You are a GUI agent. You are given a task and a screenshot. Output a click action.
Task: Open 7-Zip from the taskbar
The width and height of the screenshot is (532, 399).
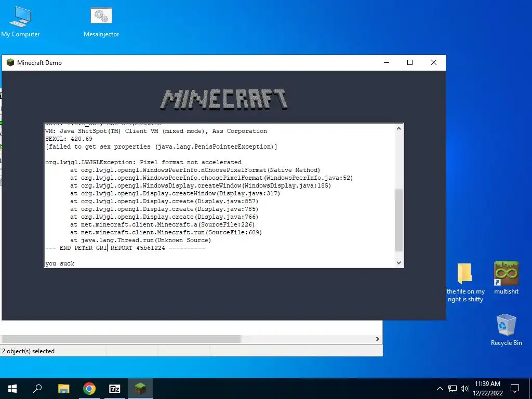click(115, 389)
